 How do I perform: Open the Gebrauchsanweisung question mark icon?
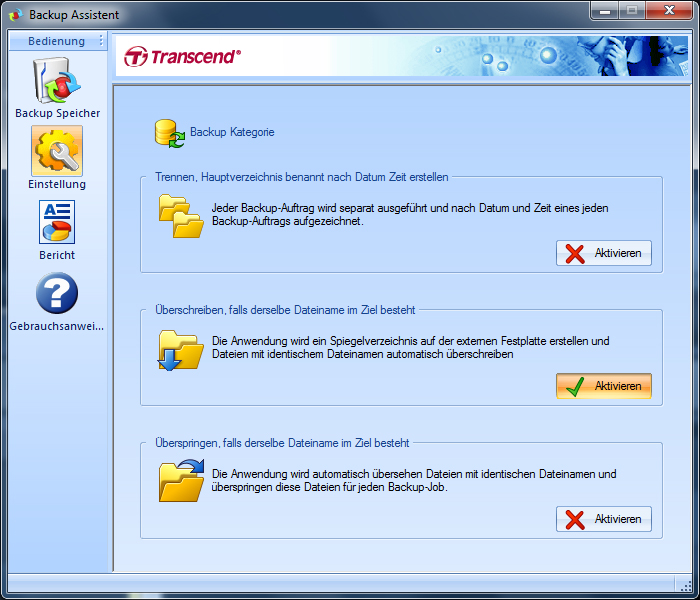click(x=57, y=293)
